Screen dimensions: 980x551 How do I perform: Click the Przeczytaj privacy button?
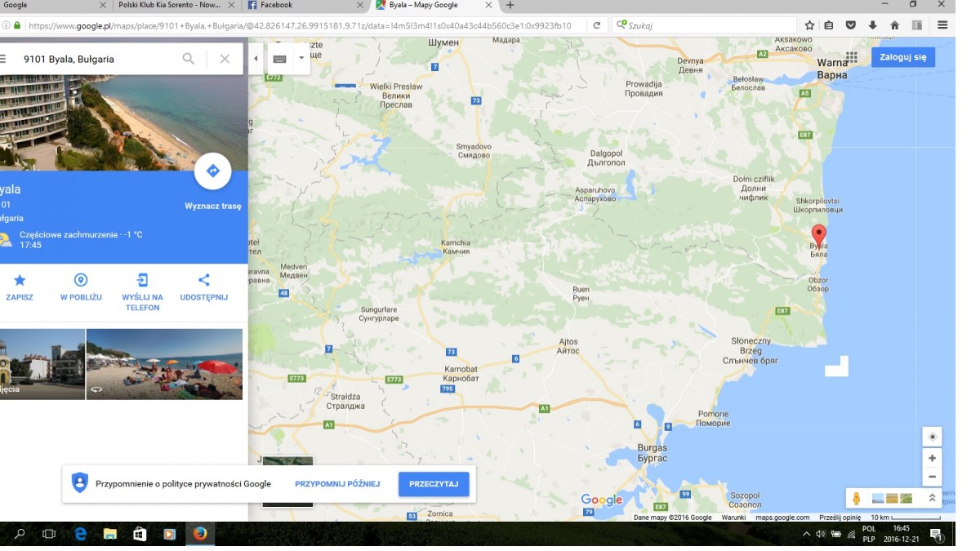(x=434, y=484)
